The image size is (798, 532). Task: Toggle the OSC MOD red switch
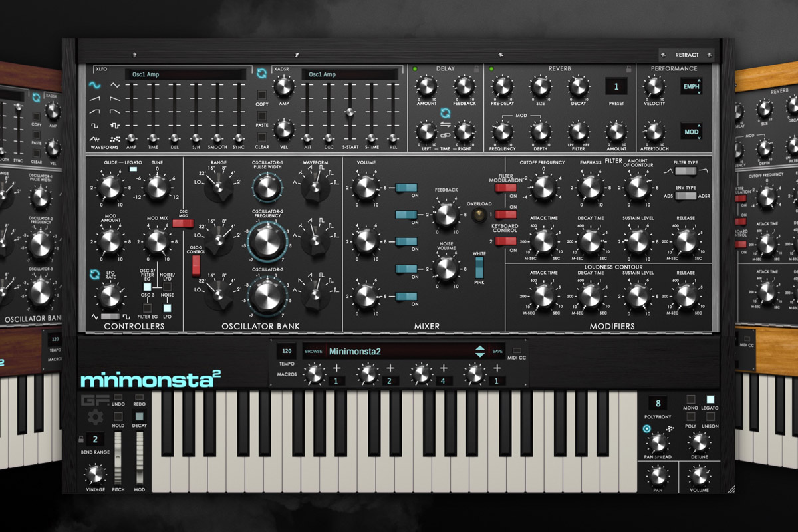coord(183,224)
